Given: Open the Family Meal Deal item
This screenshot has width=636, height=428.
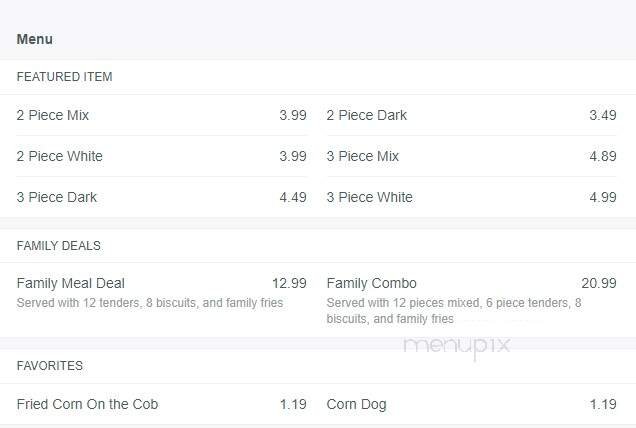Looking at the screenshot, I should [71, 283].
